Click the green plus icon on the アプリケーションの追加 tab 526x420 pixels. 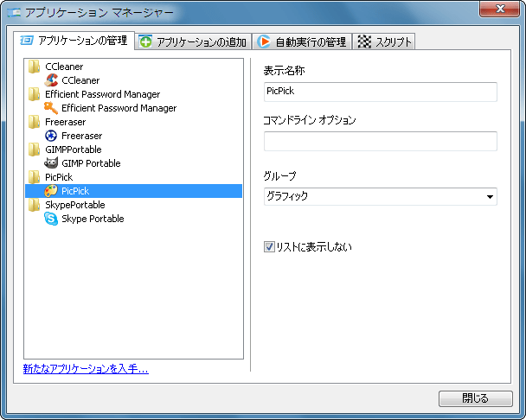(x=145, y=41)
